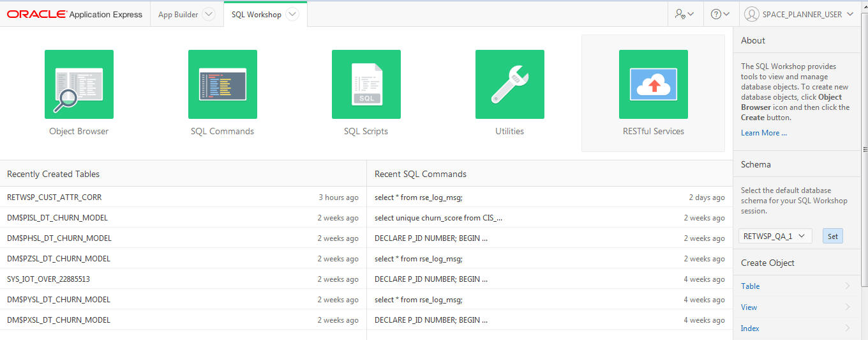Image resolution: width=868 pixels, height=340 pixels.
Task: Open table DM$PYSL_DT_CHURN_MODEL
Action: pyautogui.click(x=59, y=300)
